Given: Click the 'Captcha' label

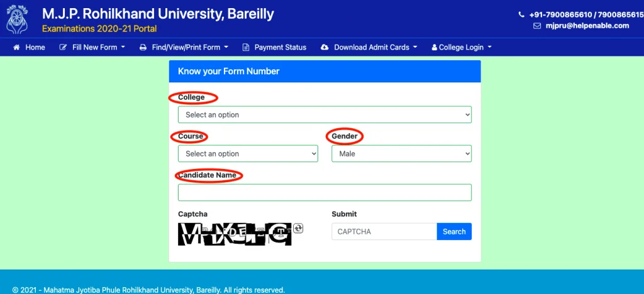Looking at the screenshot, I should click(192, 214).
